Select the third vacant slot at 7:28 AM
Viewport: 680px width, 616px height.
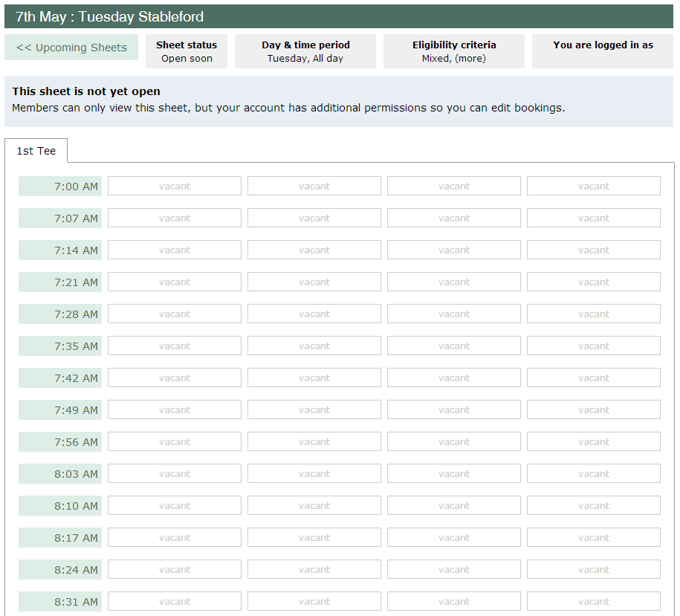453,314
